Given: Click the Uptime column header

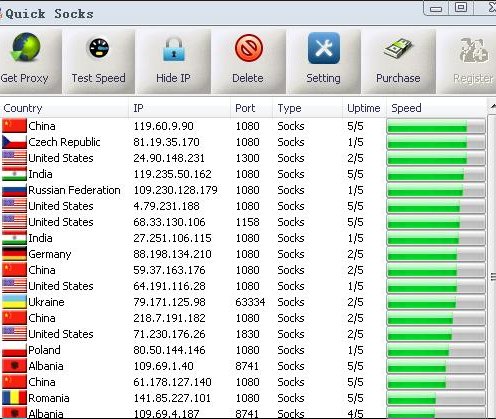Looking at the screenshot, I should (364, 108).
